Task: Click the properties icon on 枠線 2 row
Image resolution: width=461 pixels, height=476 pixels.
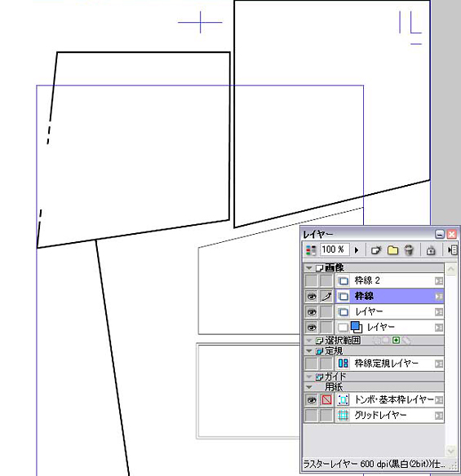Action: (x=439, y=281)
